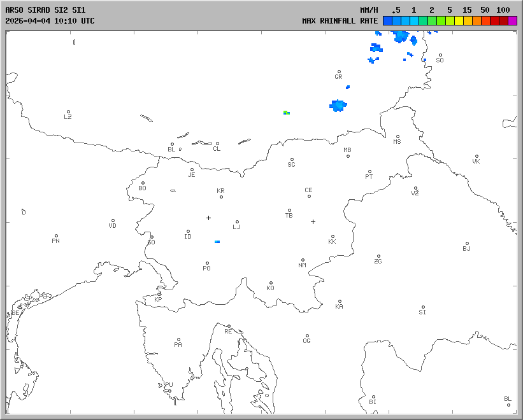523x420 pixels.
Task: Click the MAX RAINFALL RATE label
Action: 340,20
